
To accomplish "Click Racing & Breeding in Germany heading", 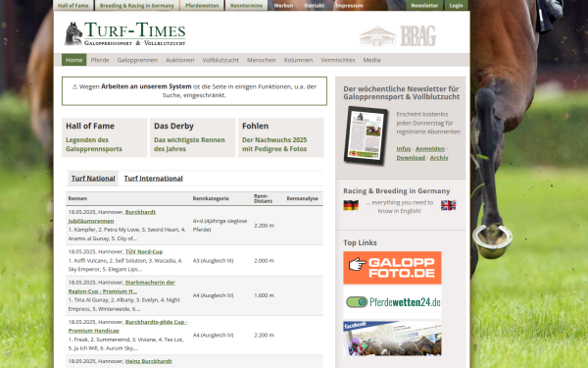I will coord(396,190).
